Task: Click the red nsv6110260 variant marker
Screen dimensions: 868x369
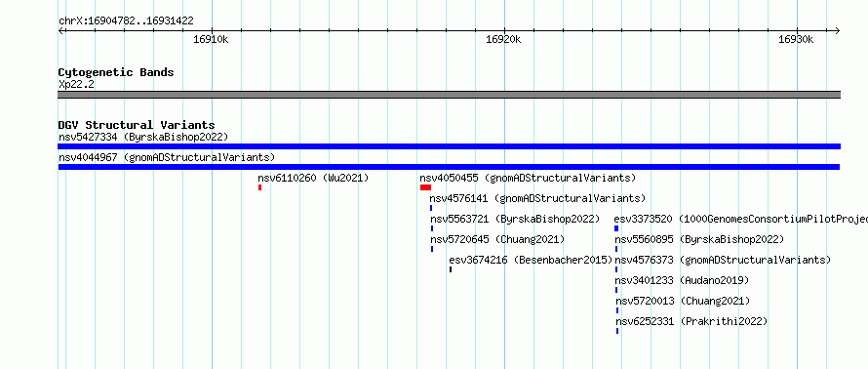Action: pos(259,187)
